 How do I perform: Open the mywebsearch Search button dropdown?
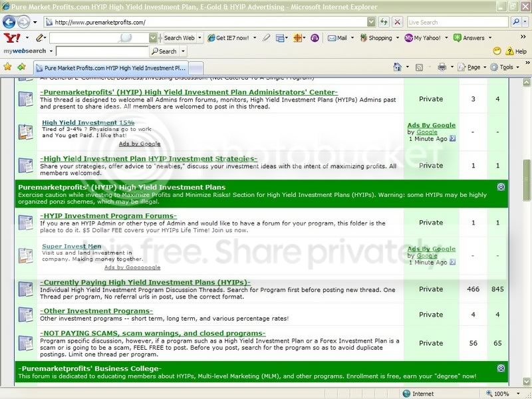(x=184, y=51)
